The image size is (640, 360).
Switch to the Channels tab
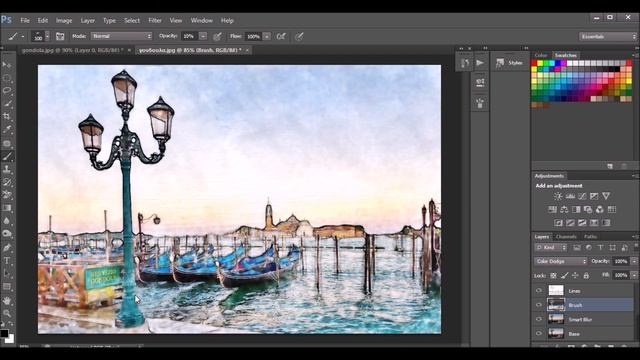(566, 237)
